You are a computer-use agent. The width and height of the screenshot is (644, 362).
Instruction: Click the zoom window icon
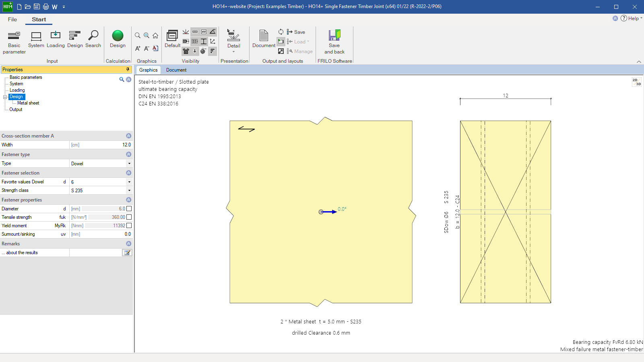pos(147,35)
